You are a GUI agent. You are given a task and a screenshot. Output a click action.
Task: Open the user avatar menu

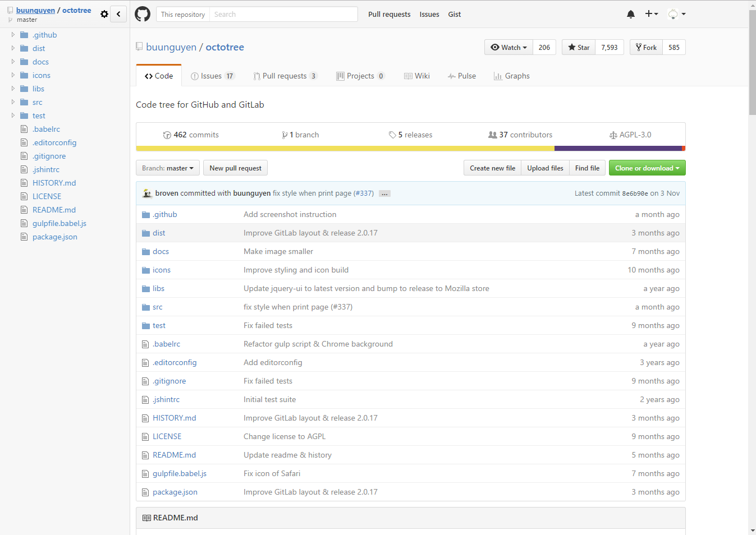click(x=676, y=14)
